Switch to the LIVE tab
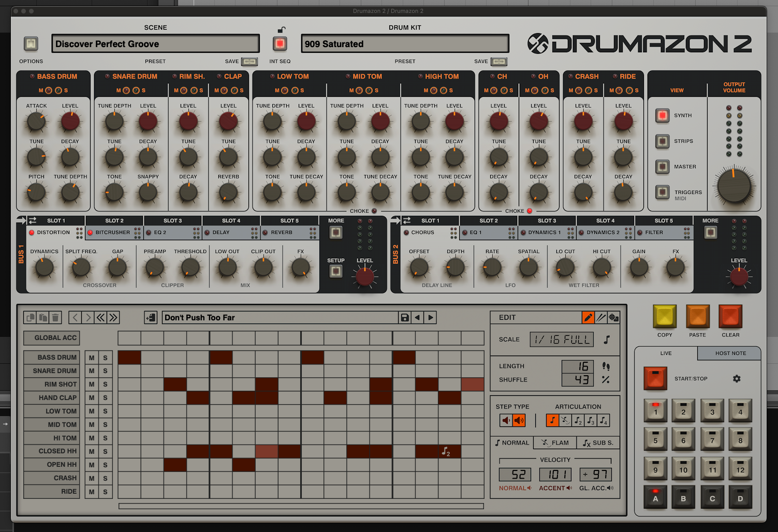 pyautogui.click(x=666, y=353)
